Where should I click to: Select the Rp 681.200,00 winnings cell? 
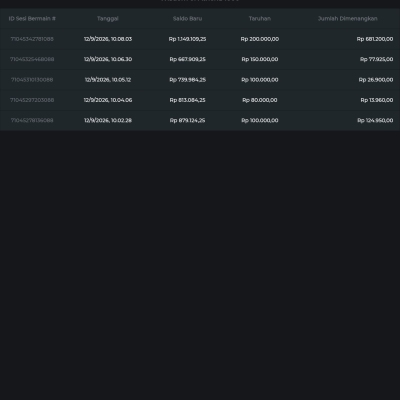pyautogui.click(x=375, y=39)
